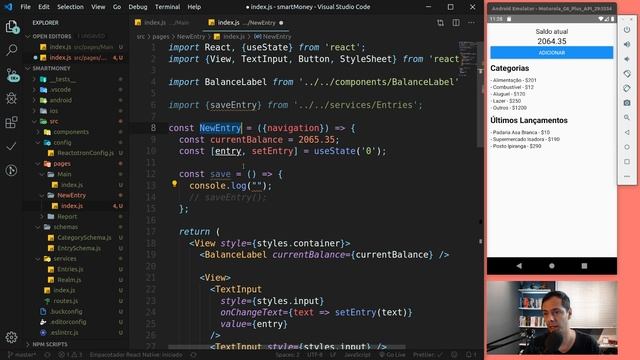Click the checkmark icon in activity bar

tap(11, 146)
